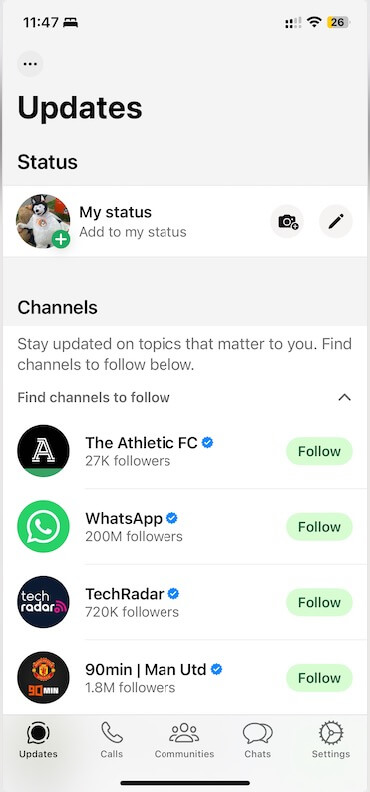Screen dimensions: 370x792
Task: Follow the WhatsApp channel
Action: pos(320,527)
